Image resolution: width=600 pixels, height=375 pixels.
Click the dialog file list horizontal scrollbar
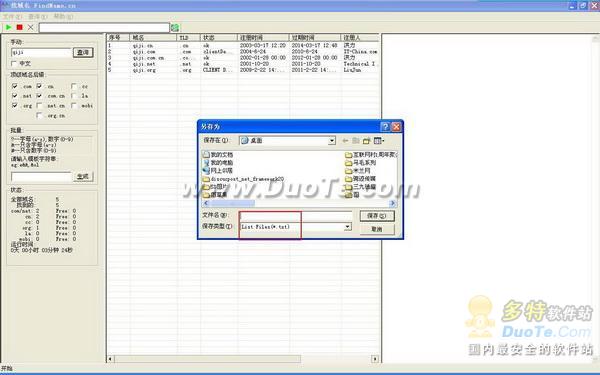click(300, 203)
